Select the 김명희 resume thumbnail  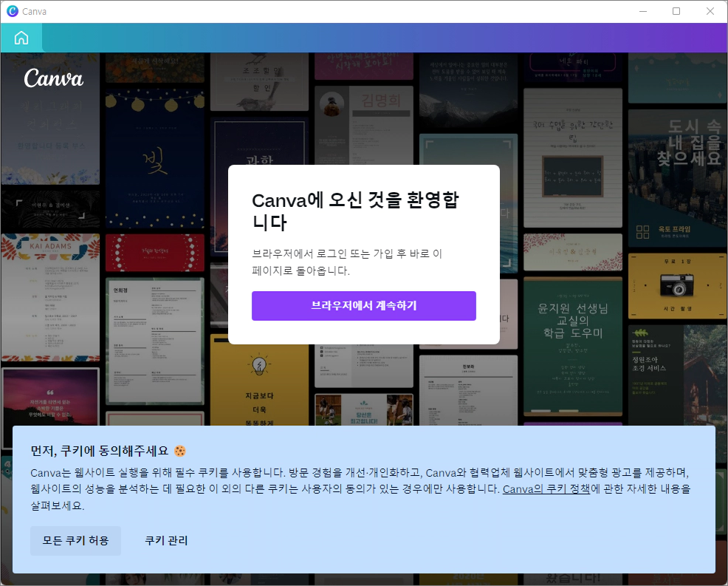(363, 125)
